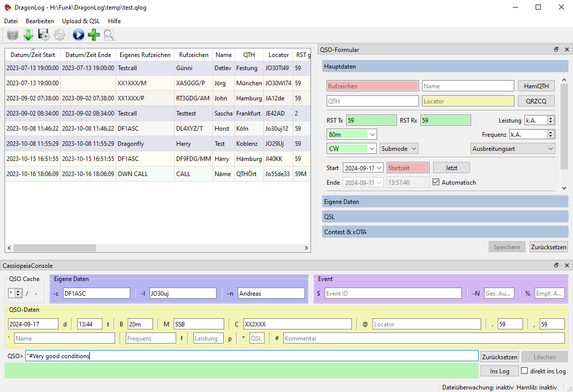The height and width of the screenshot is (392, 573).
Task: Click the HamQTH lookup button
Action: click(536, 86)
